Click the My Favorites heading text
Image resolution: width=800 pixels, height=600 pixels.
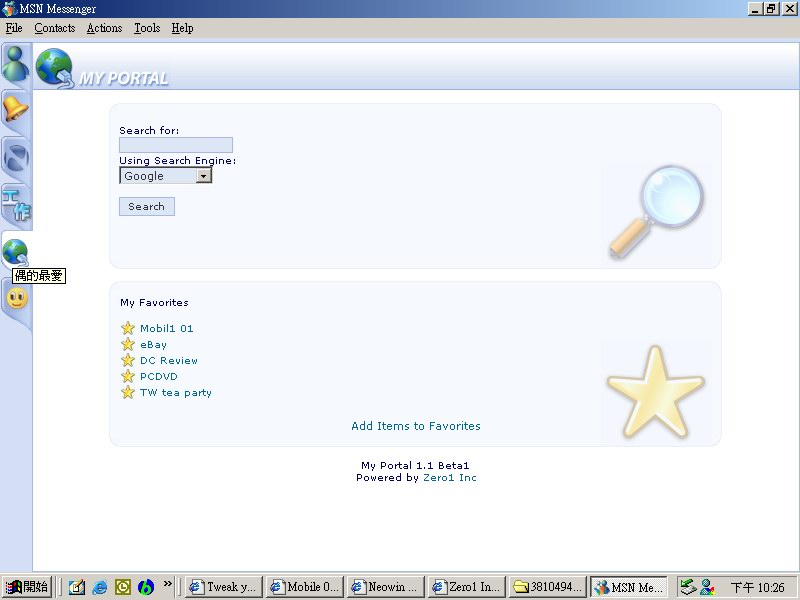coord(154,303)
